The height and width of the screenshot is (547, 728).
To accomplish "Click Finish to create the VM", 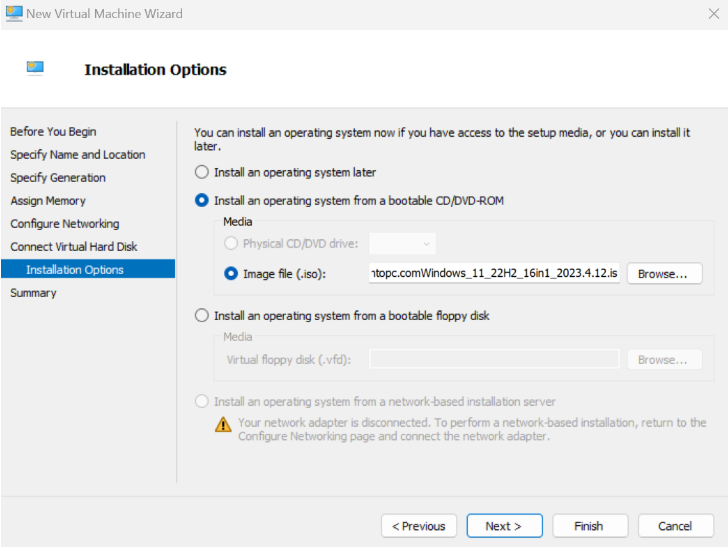I will (x=590, y=526).
